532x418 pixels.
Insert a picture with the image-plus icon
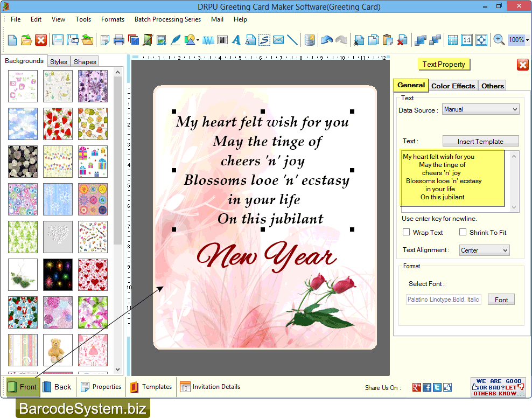[162, 40]
